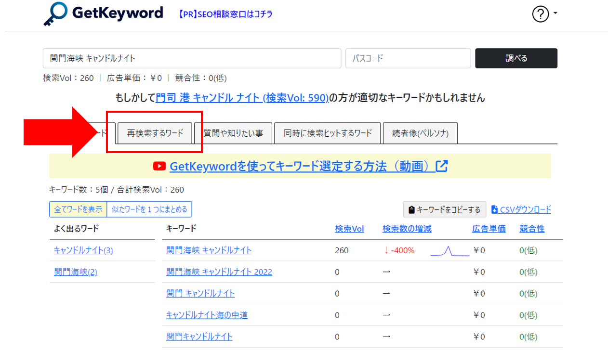Image resolution: width=608 pixels, height=364 pixels.
Task: Click the よく出るワード header
Action: (x=77, y=229)
